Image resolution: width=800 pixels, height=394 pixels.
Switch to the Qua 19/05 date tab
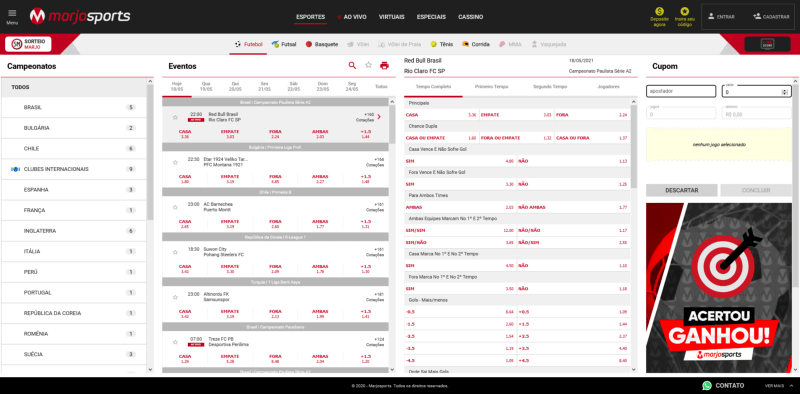206,86
